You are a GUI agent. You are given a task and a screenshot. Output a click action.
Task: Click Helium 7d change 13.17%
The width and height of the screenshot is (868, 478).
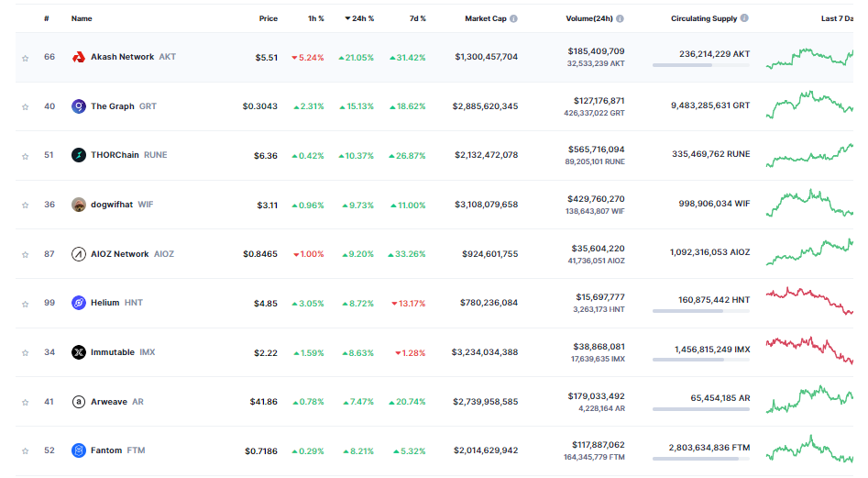tap(409, 304)
